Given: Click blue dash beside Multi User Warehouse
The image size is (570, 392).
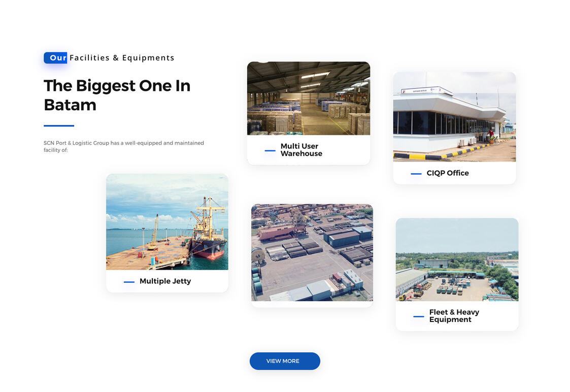Looking at the screenshot, I should 270,150.
